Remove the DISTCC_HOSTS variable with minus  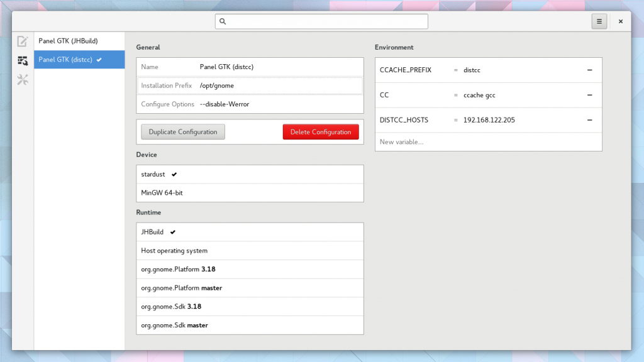[590, 120]
